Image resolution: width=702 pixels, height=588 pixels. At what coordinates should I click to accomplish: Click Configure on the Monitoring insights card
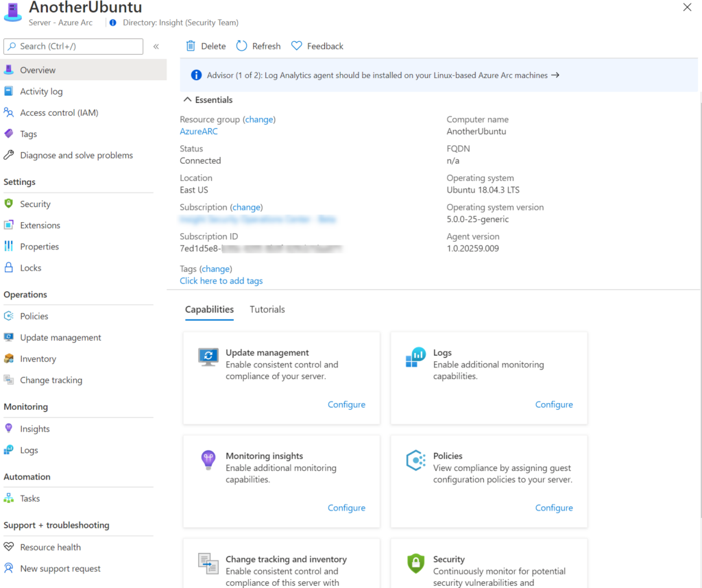346,507
